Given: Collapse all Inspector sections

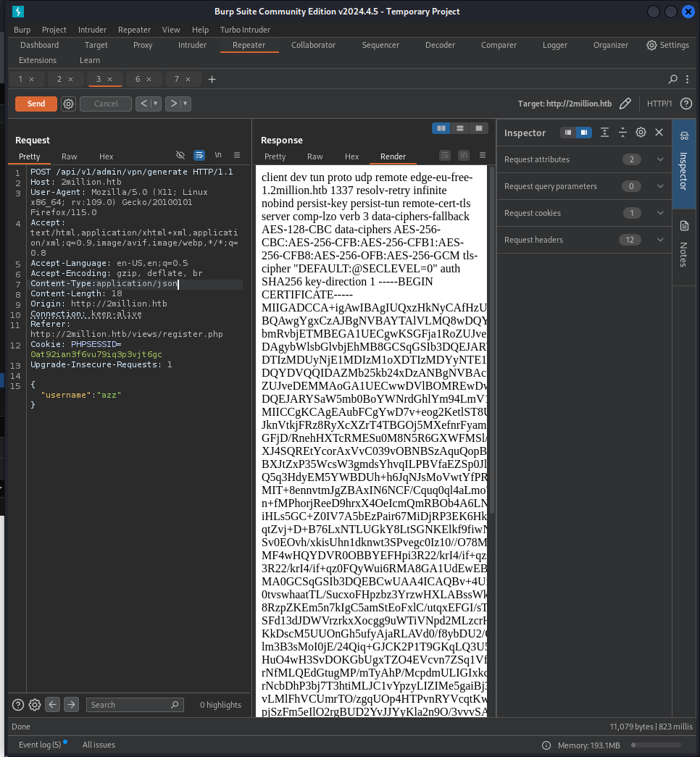Looking at the screenshot, I should (622, 133).
